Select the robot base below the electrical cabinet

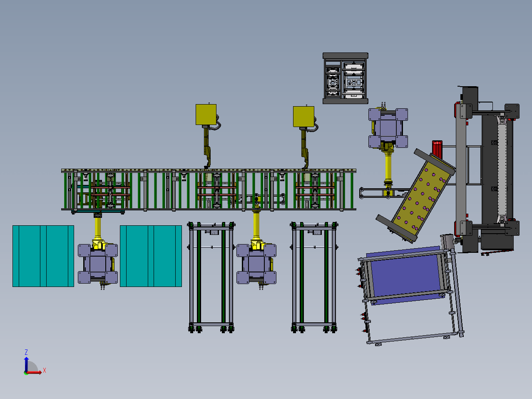pyautogui.click(x=388, y=128)
